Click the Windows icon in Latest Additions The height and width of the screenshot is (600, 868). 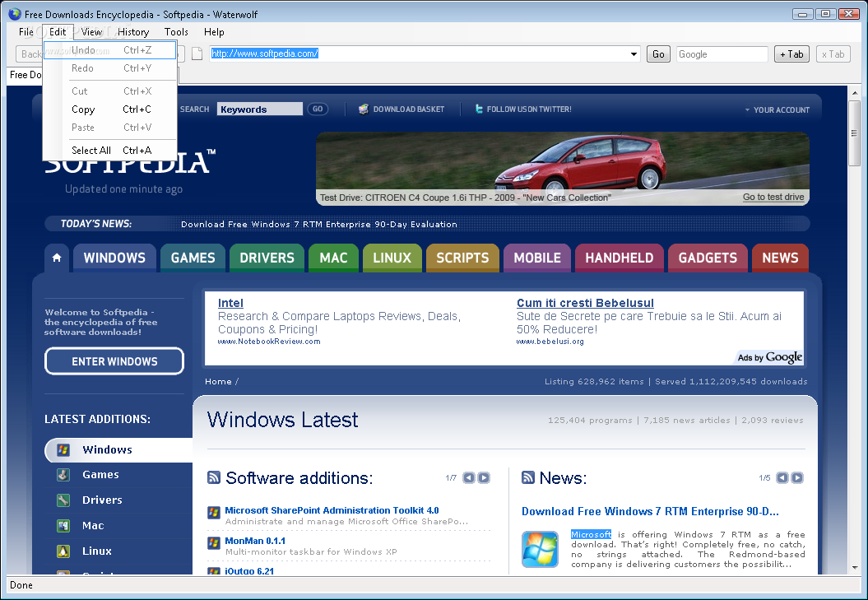(63, 450)
